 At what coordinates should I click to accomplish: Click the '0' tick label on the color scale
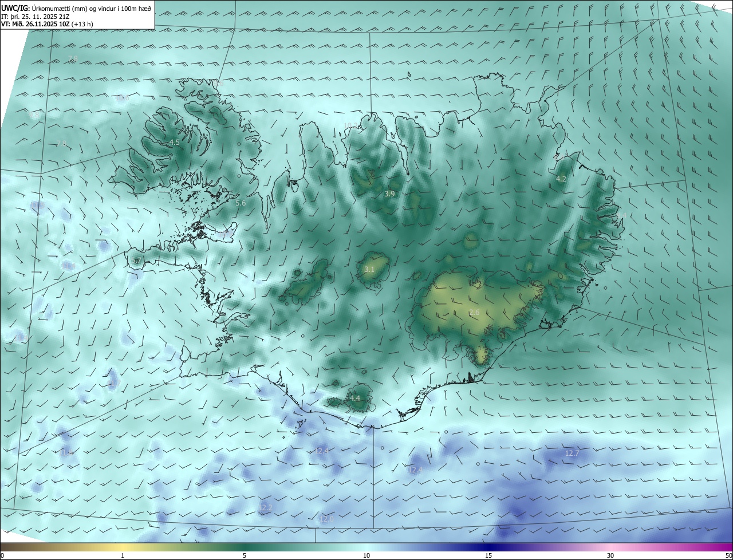[2, 555]
